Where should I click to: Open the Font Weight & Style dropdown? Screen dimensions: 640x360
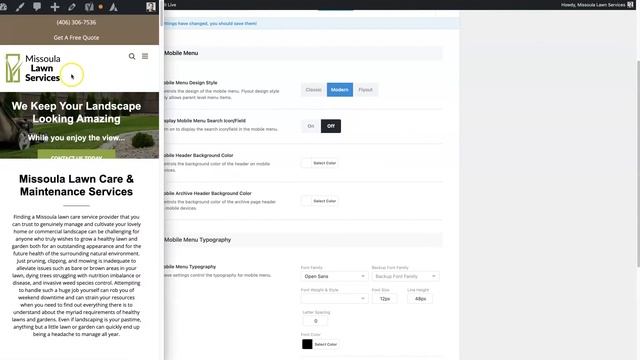pos(334,299)
